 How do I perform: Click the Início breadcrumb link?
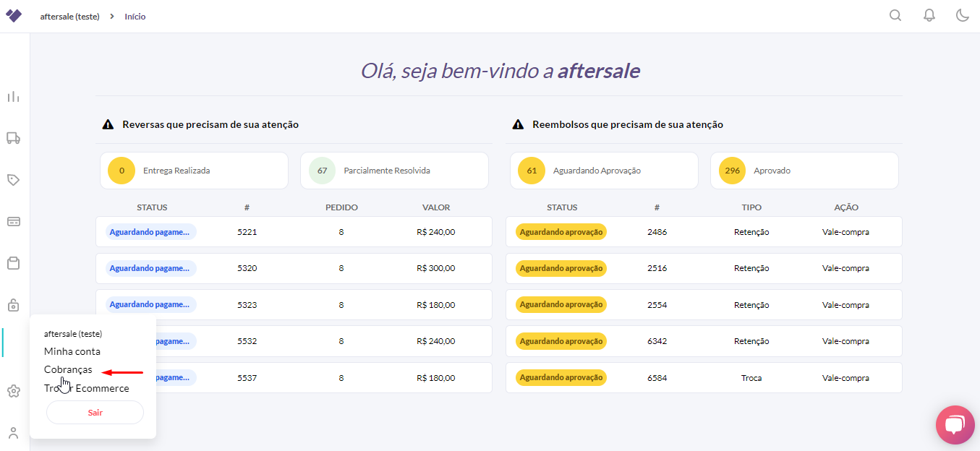click(x=135, y=16)
